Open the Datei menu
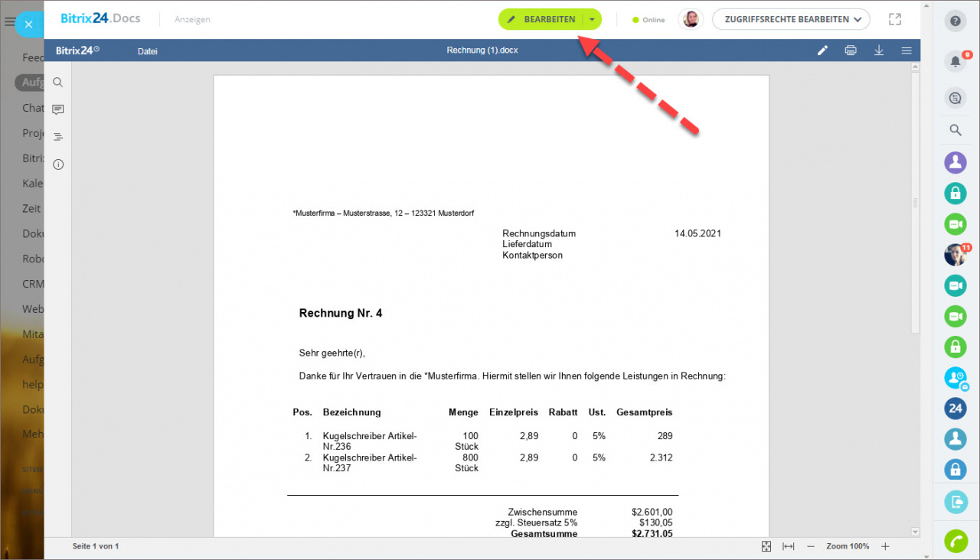 148,51
